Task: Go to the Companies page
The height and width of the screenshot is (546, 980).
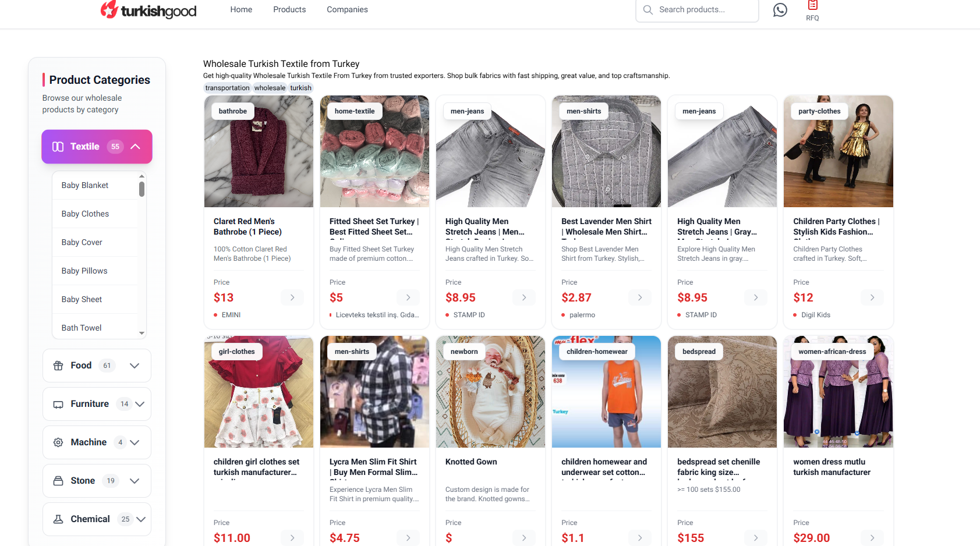Action: pyautogui.click(x=347, y=9)
